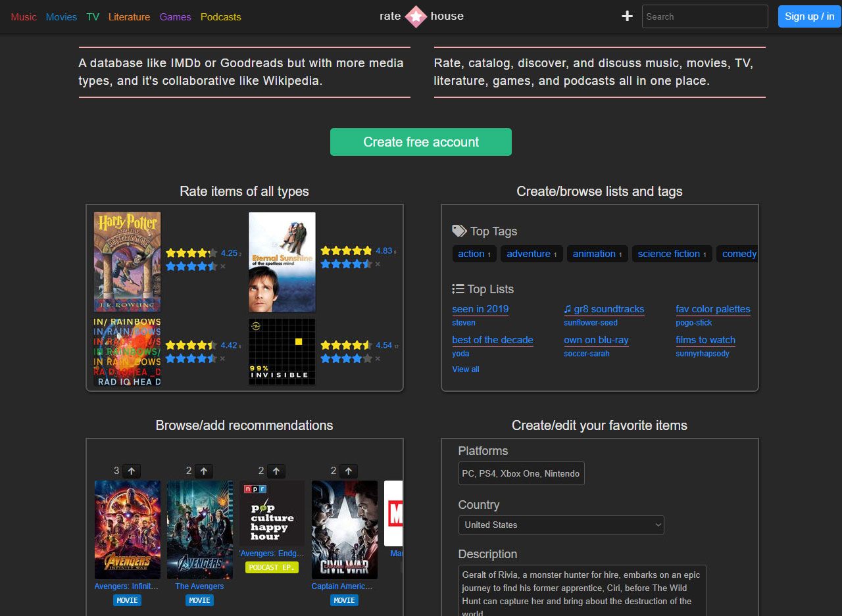842x616 pixels.
Task: Click the Eternal Sunshine movie poster
Action: click(282, 262)
